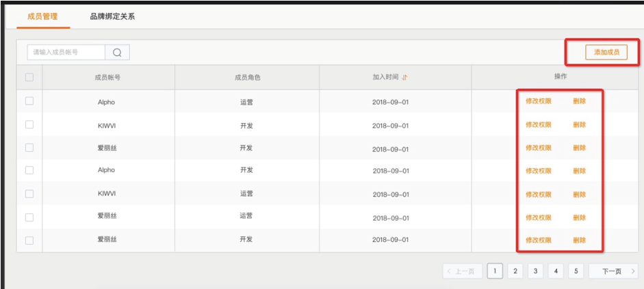The width and height of the screenshot is (644, 289).
Task: Sort by the 加入时间 sort icon
Action: point(405,77)
